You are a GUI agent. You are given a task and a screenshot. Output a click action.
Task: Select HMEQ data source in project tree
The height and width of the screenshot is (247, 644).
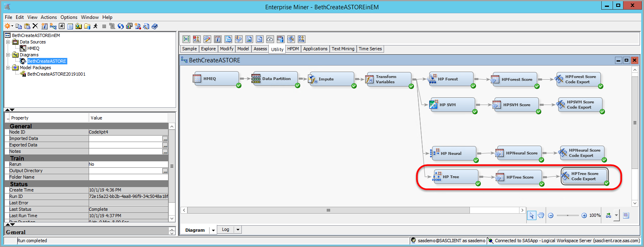click(33, 48)
